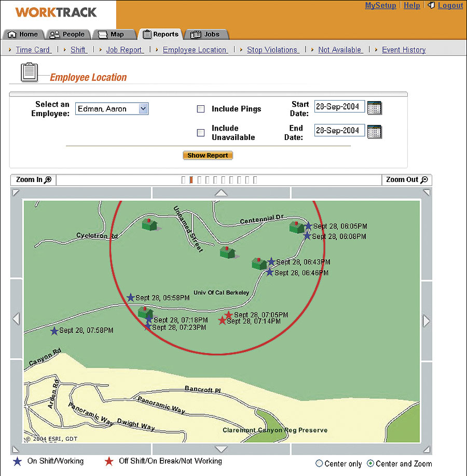This screenshot has height=476, width=467.
Task: Select blue star at Sept 28, 07:58PM
Action: [x=54, y=331]
